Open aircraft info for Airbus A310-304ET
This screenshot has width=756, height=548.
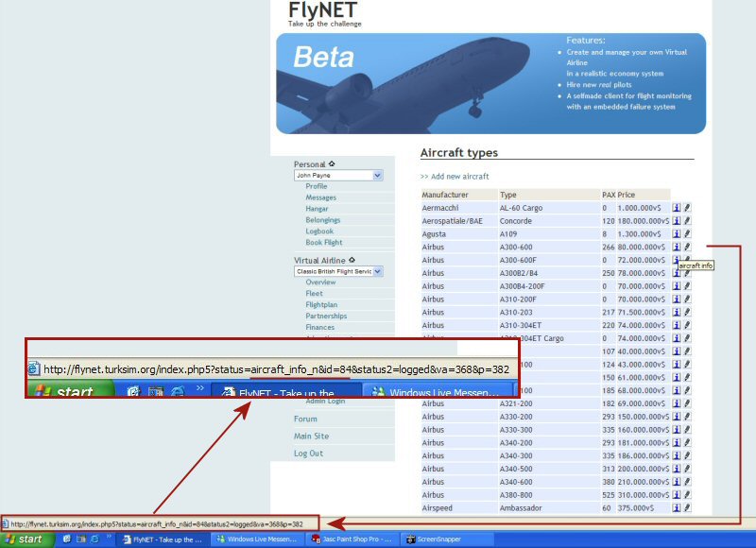[x=677, y=325]
